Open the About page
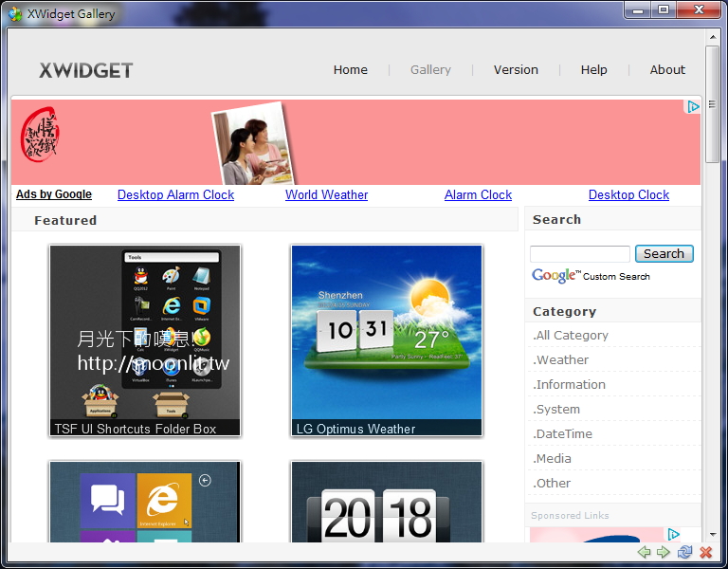Screen dimensions: 728x569 [667, 70]
